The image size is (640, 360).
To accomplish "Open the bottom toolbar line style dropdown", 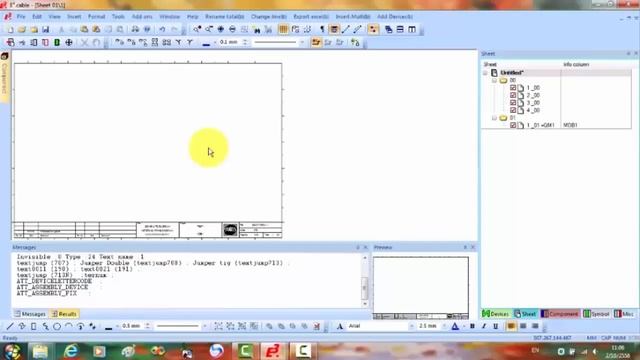I will 204,326.
